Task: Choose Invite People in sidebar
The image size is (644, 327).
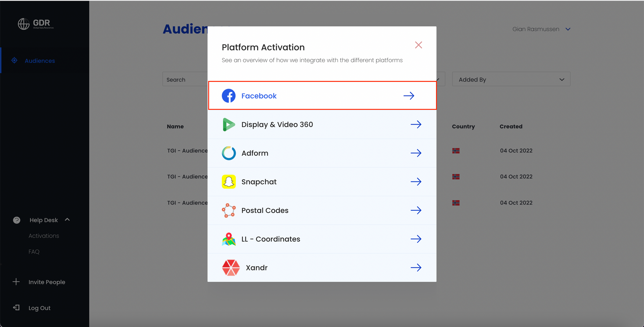Action: pyautogui.click(x=47, y=282)
